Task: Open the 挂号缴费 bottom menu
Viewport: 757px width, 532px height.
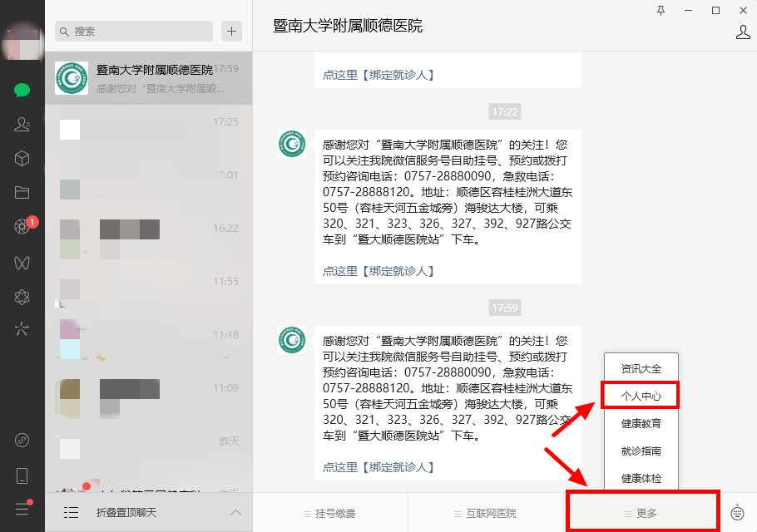Action: pyautogui.click(x=330, y=513)
